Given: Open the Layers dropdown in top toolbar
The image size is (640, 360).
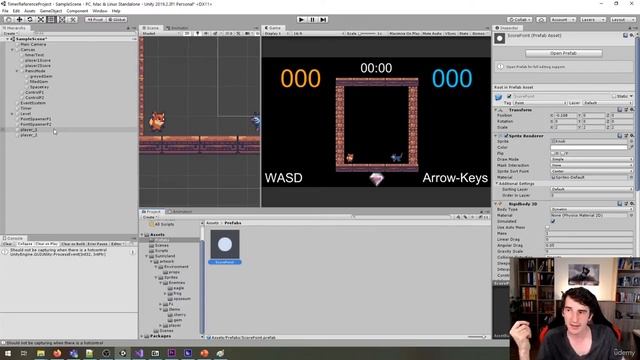Looking at the screenshot, I should pyautogui.click(x=592, y=20).
